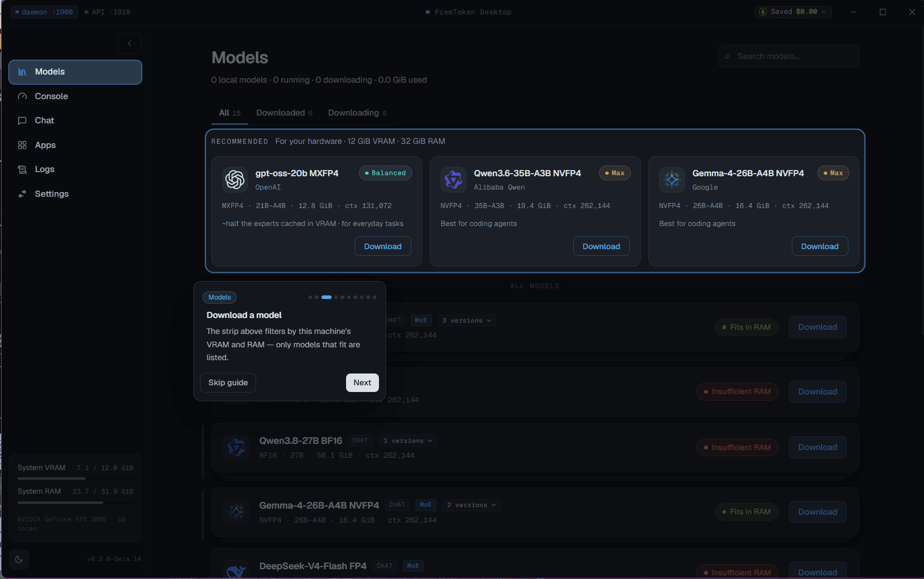Click the 'Alibaba Qwen' vendor label
This screenshot has height=579, width=924.
tap(499, 188)
